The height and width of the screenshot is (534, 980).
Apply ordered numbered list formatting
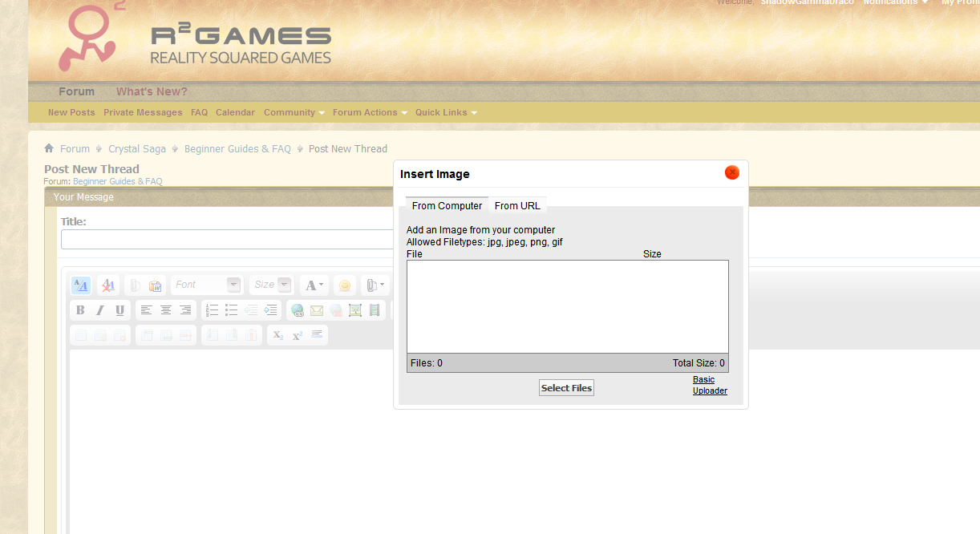(x=212, y=310)
